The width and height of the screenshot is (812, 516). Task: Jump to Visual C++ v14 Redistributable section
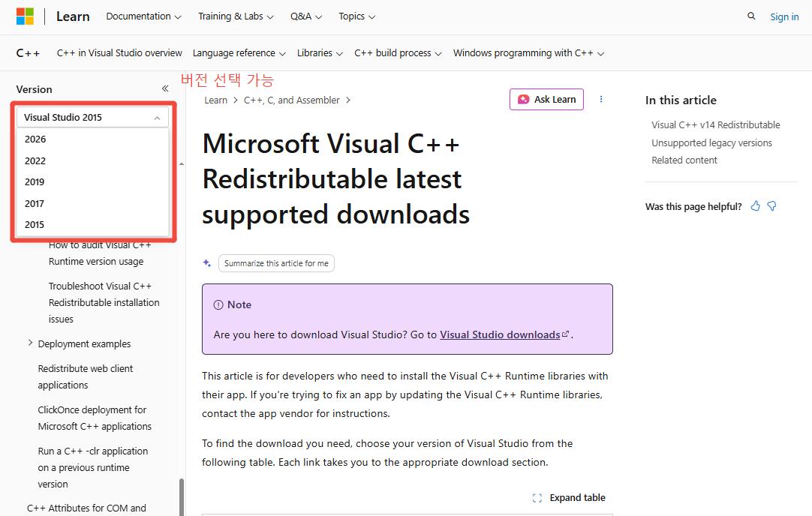[x=716, y=124]
